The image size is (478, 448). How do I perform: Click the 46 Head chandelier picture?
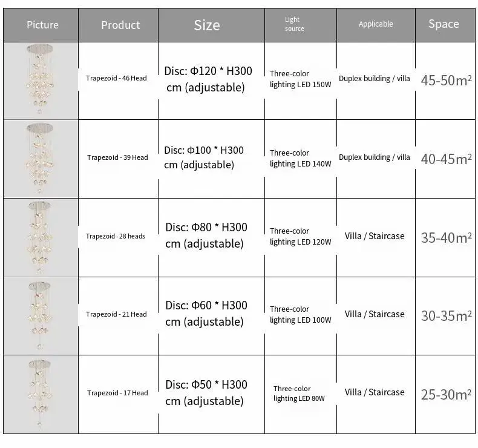coord(41,81)
